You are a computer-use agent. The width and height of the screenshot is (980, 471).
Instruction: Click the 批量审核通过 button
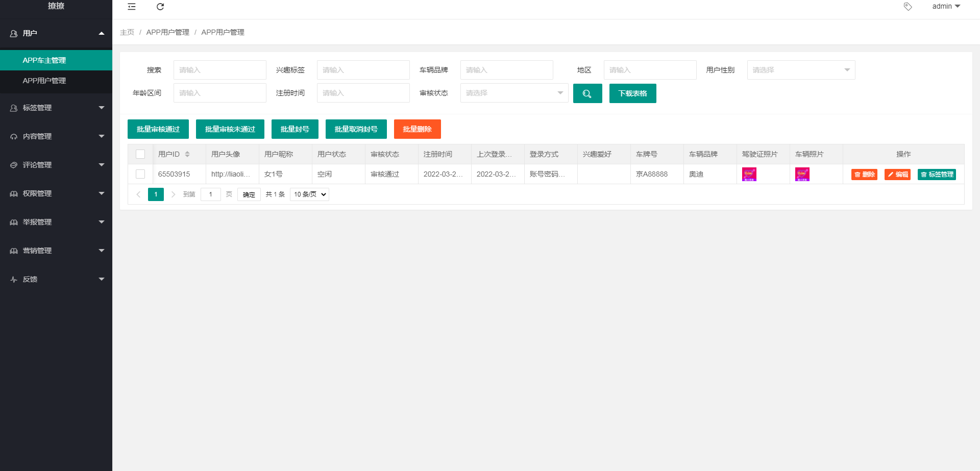click(x=158, y=129)
